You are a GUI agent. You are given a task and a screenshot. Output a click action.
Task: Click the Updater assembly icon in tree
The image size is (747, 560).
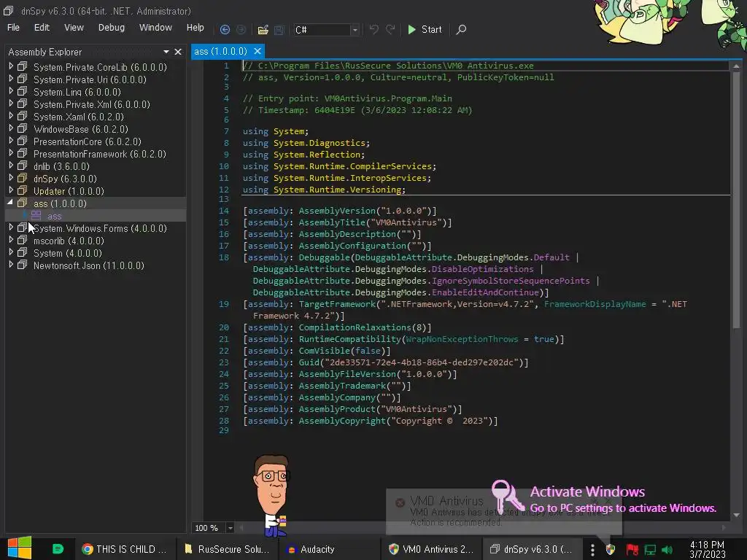(x=23, y=190)
